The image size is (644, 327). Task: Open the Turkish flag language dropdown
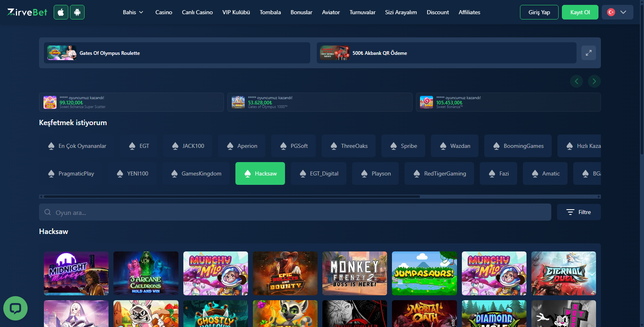click(x=617, y=12)
